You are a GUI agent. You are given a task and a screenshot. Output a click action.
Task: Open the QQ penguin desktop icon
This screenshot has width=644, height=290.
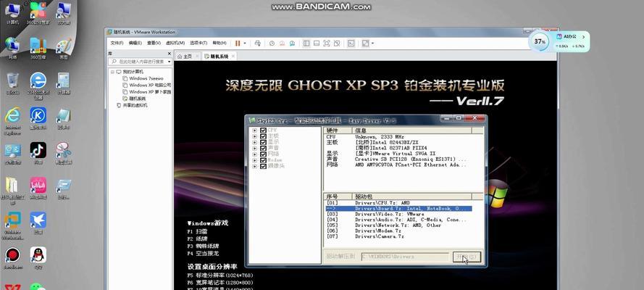click(x=38, y=258)
